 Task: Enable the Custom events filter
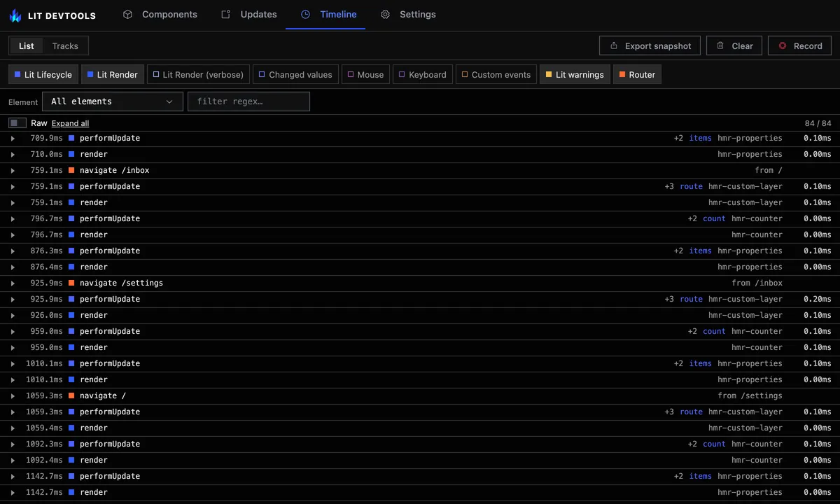[x=496, y=75]
